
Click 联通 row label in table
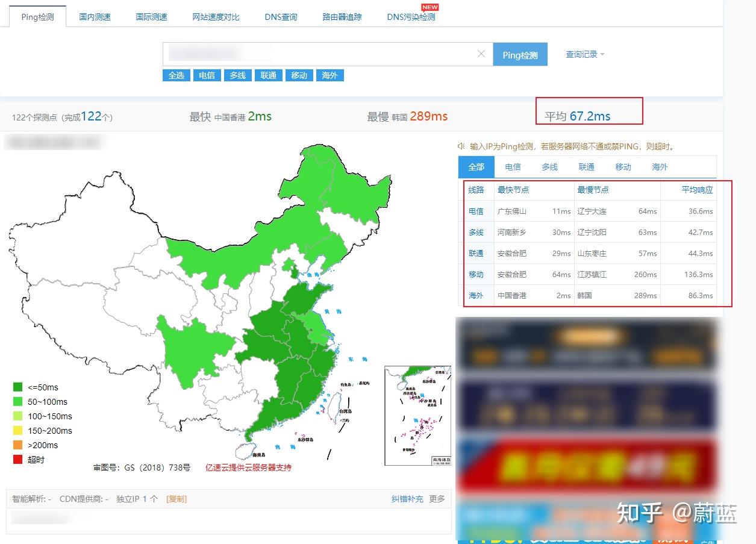(476, 254)
